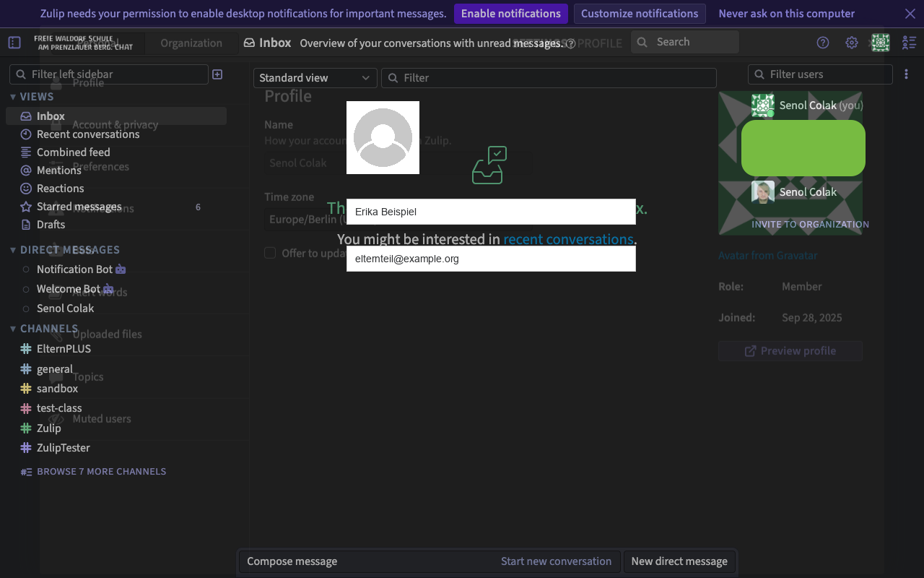The height and width of the screenshot is (578, 924).
Task: Click the Combined feed lines icon
Action: pyautogui.click(x=26, y=152)
